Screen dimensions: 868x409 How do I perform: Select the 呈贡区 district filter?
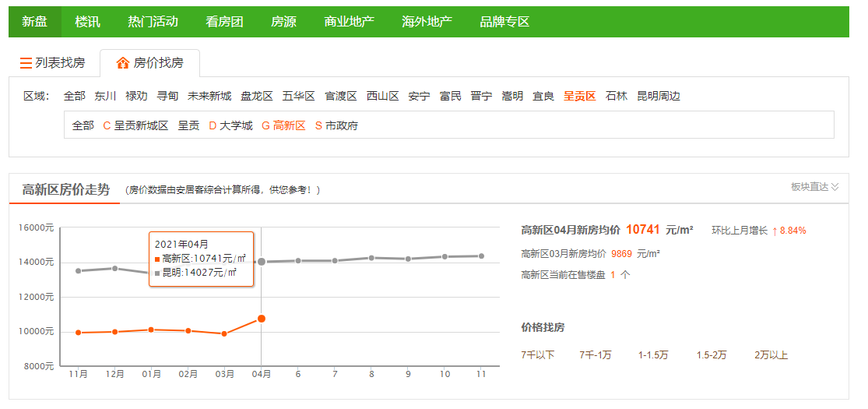coord(579,97)
